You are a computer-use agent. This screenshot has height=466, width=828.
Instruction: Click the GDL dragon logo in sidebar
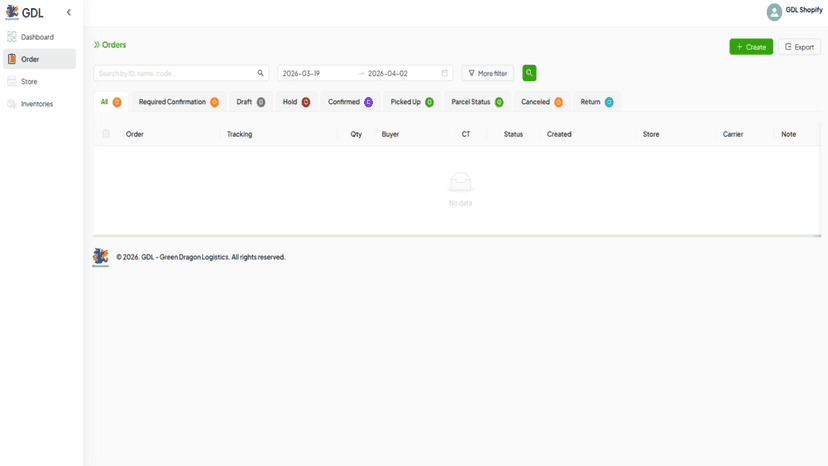[x=12, y=12]
